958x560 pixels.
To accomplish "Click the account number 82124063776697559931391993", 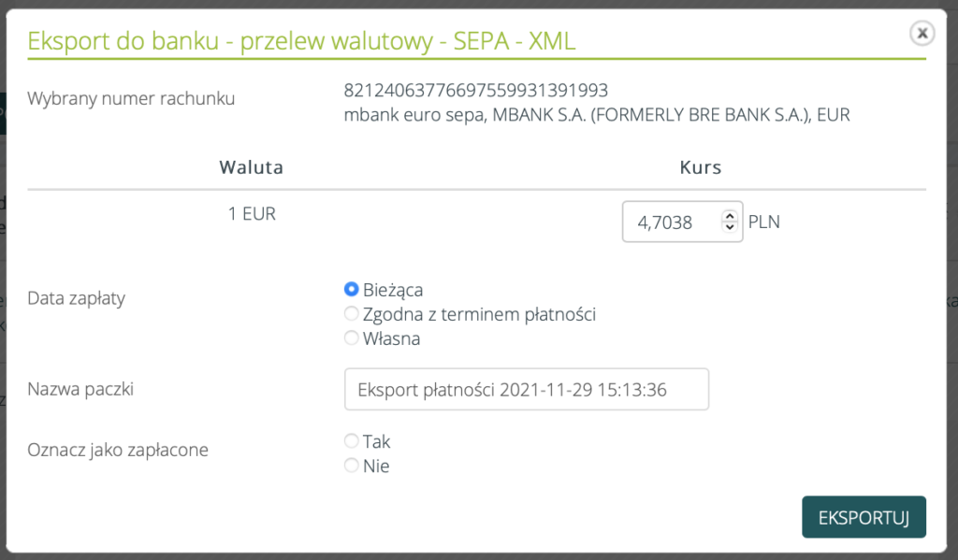I will point(476,91).
